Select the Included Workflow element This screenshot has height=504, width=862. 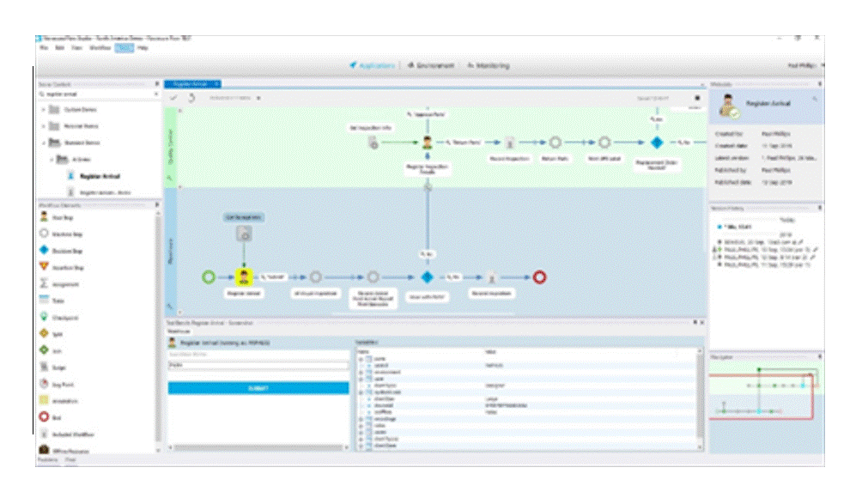[x=66, y=434]
